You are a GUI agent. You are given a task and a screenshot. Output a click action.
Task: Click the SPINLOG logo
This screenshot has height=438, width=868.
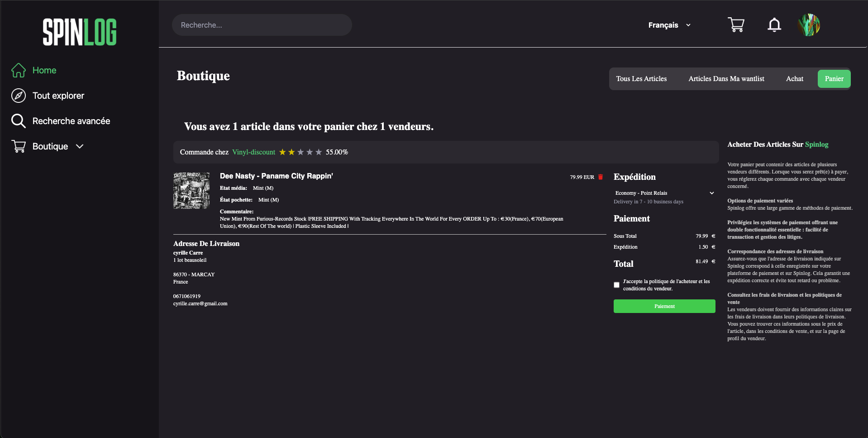click(80, 32)
